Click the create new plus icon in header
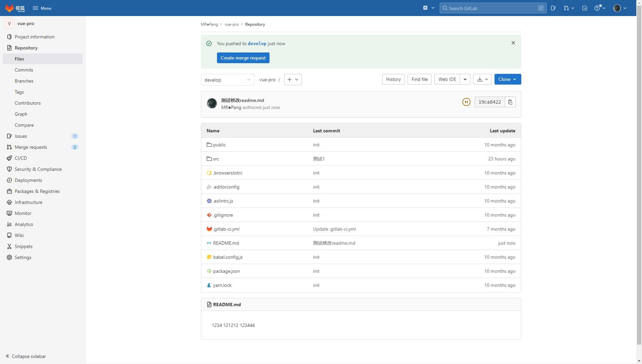Viewport: 642px width, 364px height. pyautogui.click(x=425, y=8)
